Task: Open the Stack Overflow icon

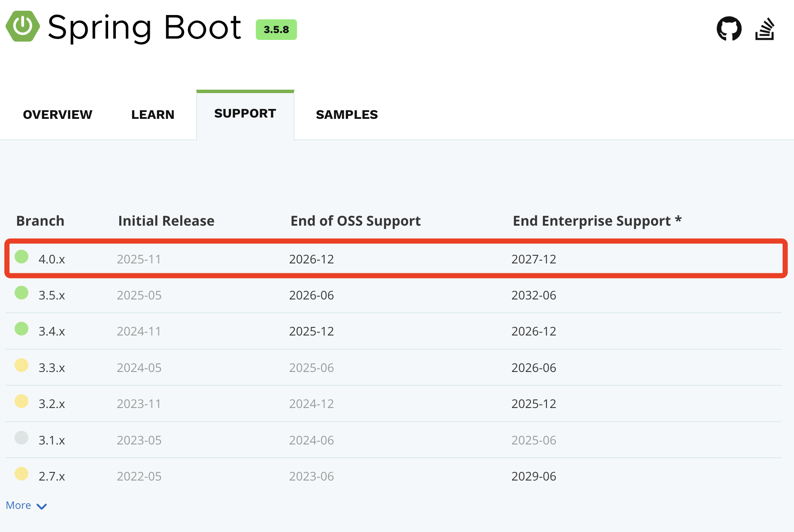Action: click(x=765, y=28)
